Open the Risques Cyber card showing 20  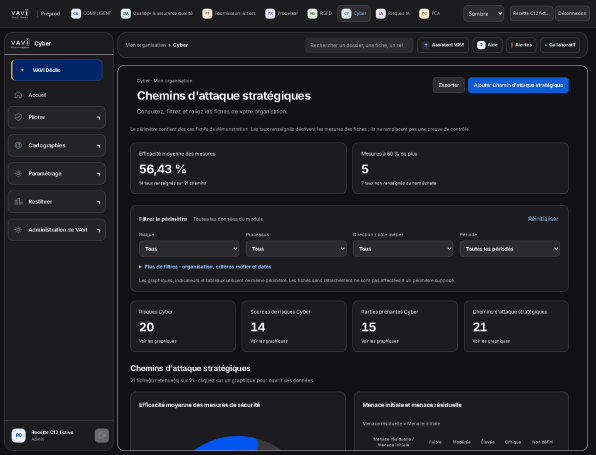183,326
